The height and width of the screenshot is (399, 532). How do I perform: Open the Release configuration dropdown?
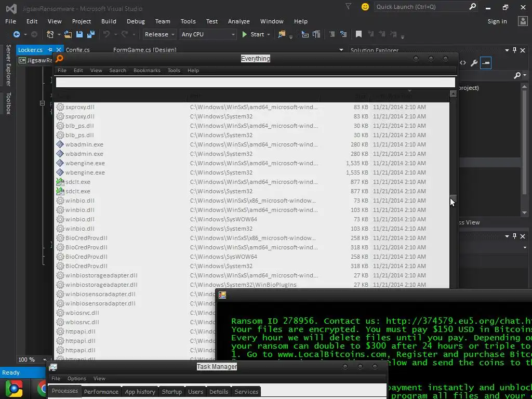(x=159, y=34)
